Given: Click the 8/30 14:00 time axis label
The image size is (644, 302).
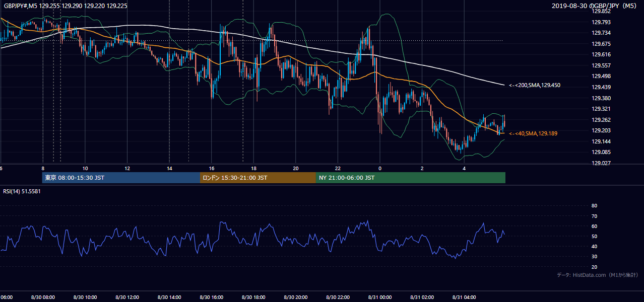Looking at the screenshot, I should click(169, 297).
